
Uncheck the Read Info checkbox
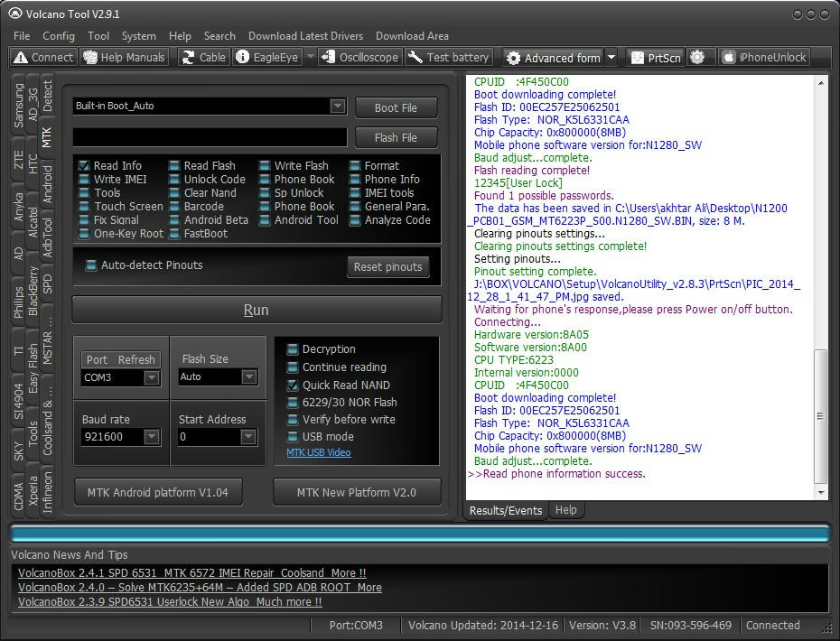tap(84, 165)
